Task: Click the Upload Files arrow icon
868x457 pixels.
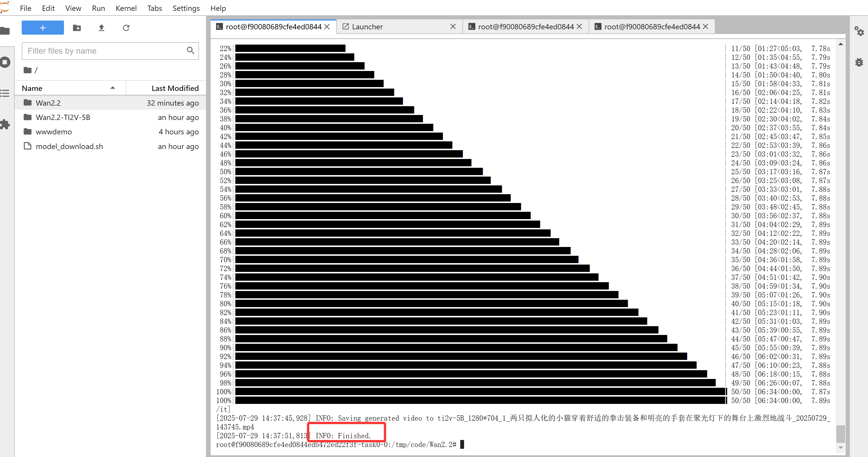Action: coord(102,28)
